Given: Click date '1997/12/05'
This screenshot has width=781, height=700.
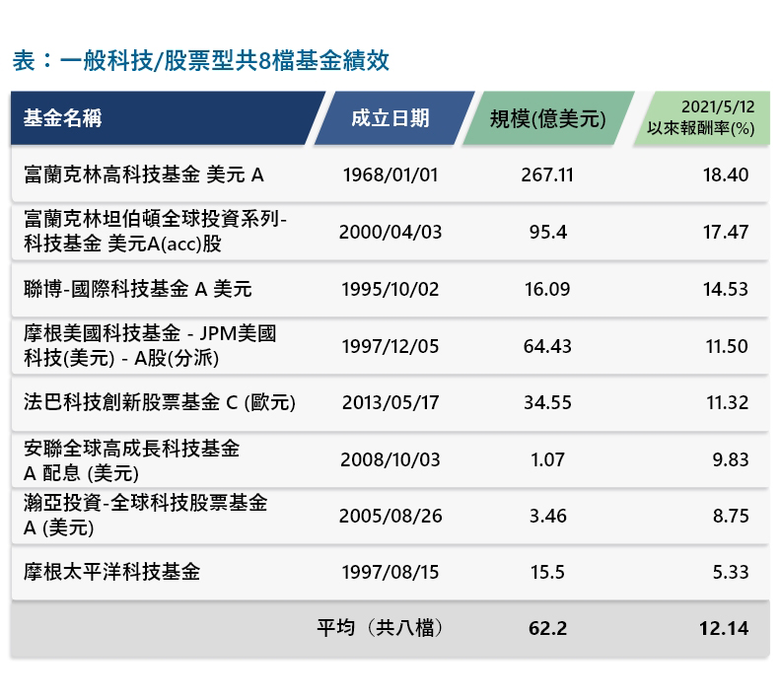Looking at the screenshot, I should point(390,346).
